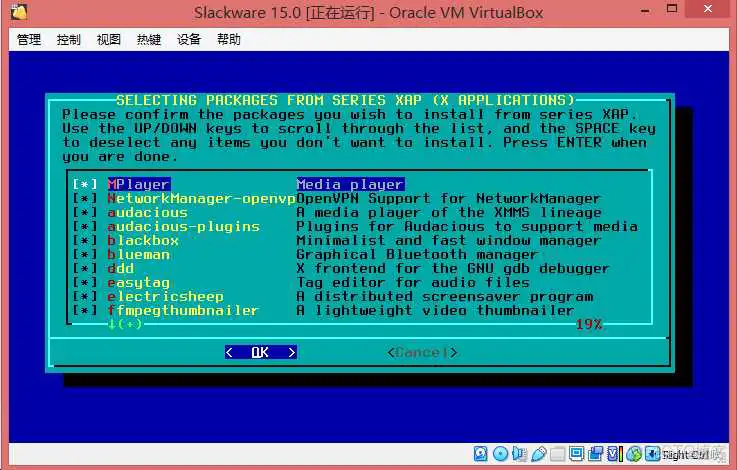Click the display settings monitor icon
Viewport: 737px width, 470px height.
coord(576,454)
